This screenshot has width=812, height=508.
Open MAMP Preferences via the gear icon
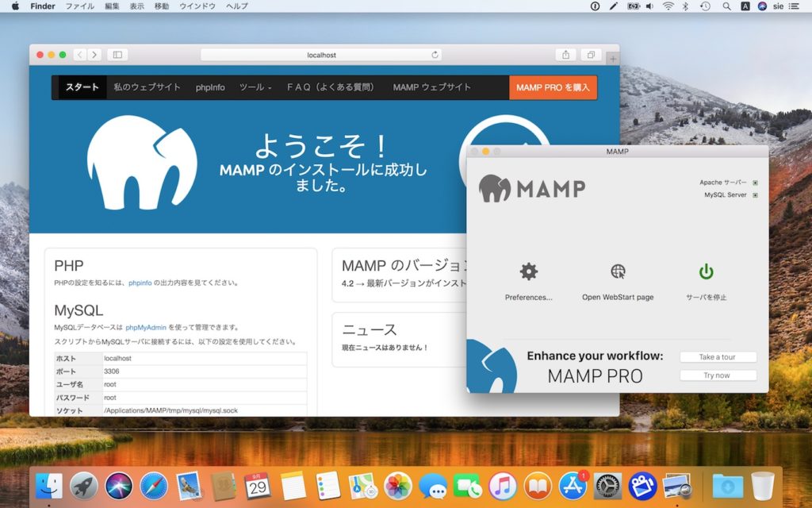[527, 271]
